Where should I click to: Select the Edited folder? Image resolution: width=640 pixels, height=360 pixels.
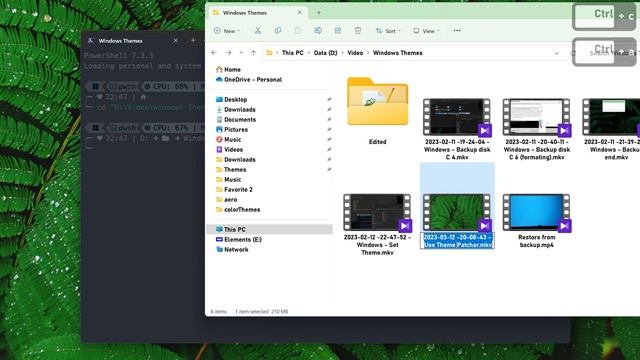(x=378, y=101)
